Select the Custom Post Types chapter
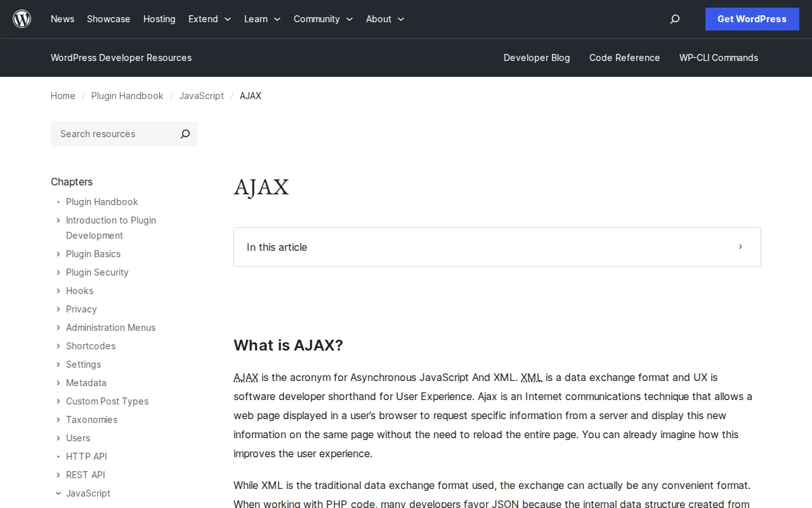The width and height of the screenshot is (812, 508). [x=107, y=401]
